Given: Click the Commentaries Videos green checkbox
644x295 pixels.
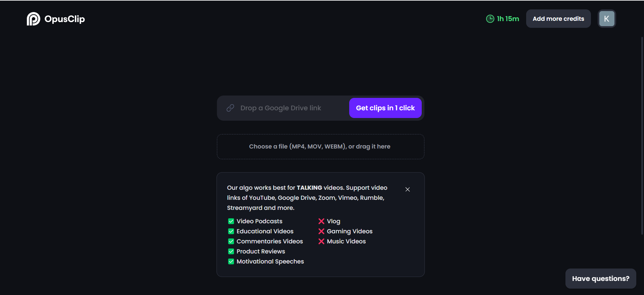Looking at the screenshot, I should pyautogui.click(x=231, y=241).
